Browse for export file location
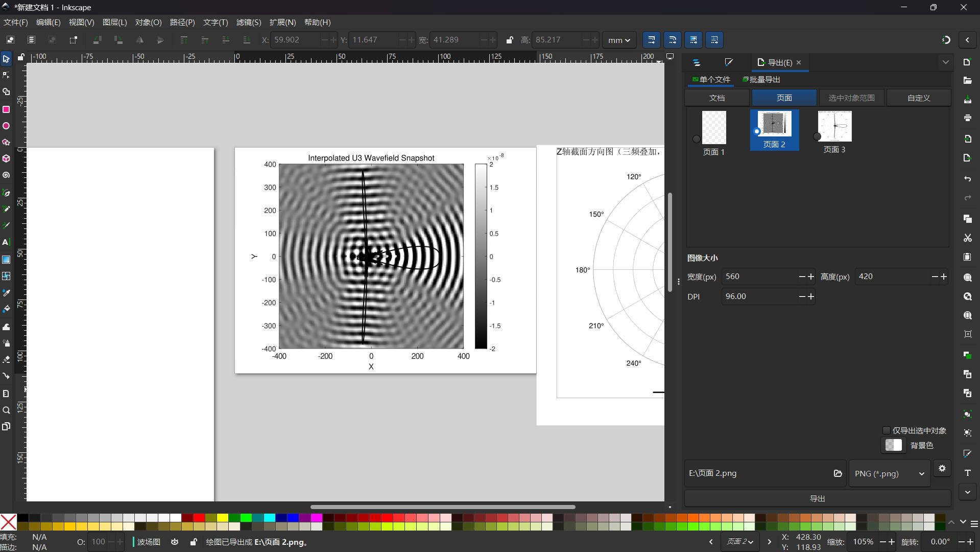The width and height of the screenshot is (980, 552). (838, 473)
